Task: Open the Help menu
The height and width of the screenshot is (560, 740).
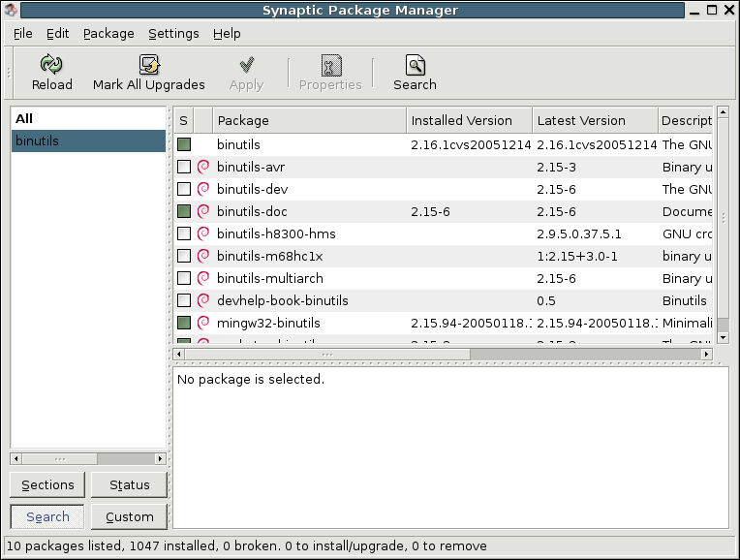Action: 227,34
